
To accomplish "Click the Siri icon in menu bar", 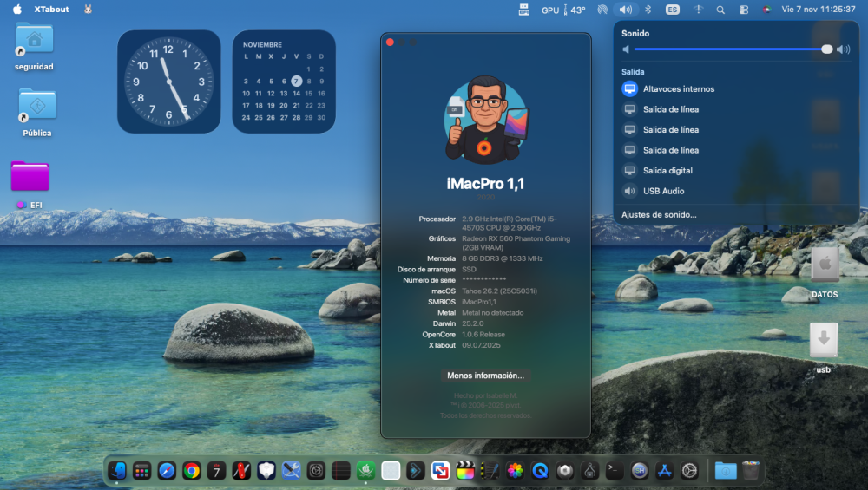I will [766, 10].
